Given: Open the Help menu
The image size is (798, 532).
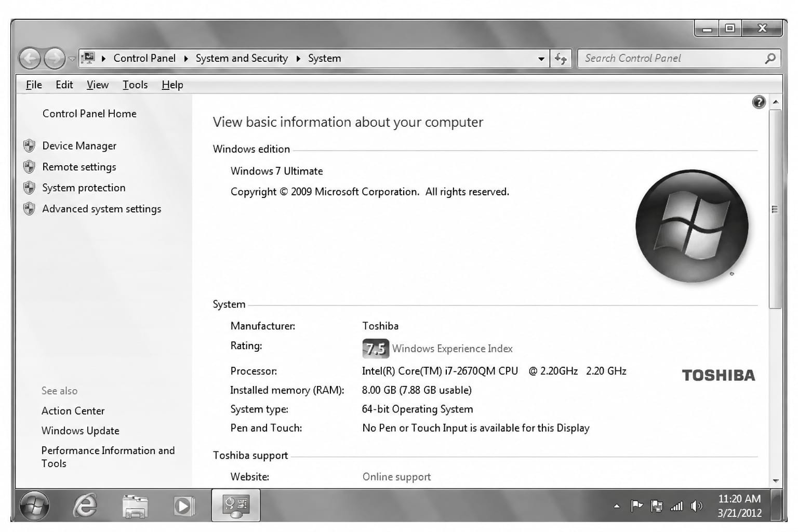Looking at the screenshot, I should [x=172, y=85].
